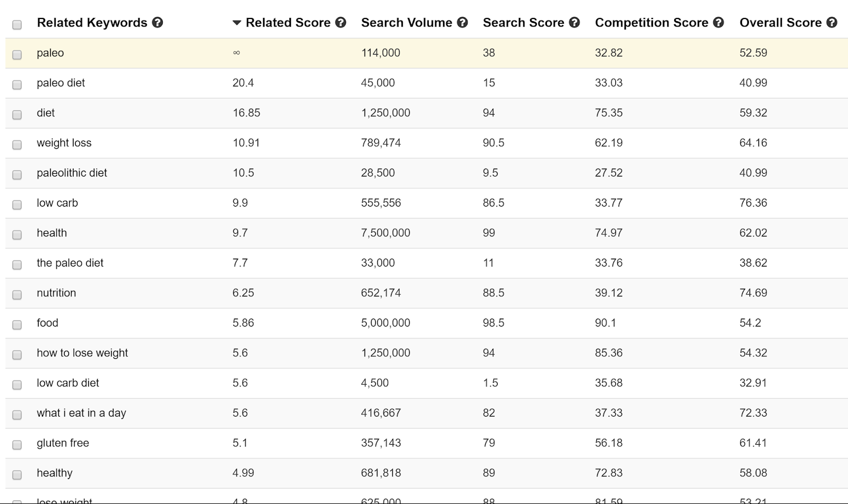Click the keyword 'healthy'

(55, 473)
